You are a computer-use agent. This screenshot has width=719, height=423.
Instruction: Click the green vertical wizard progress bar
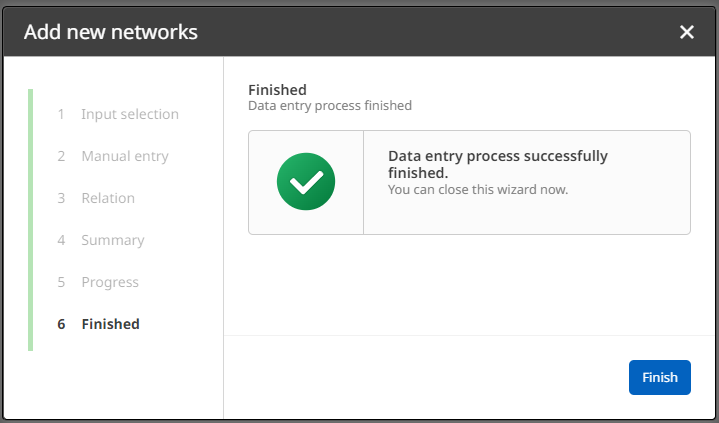pyautogui.click(x=31, y=220)
